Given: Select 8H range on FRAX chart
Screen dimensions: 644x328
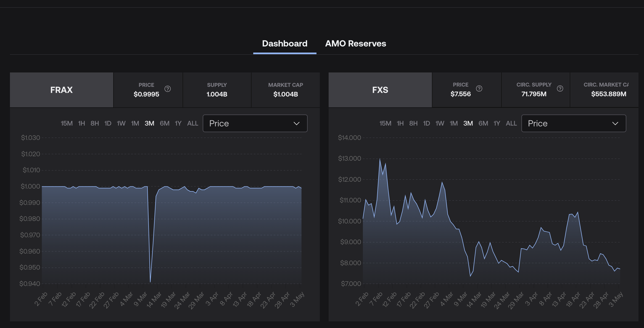Looking at the screenshot, I should click(95, 123).
